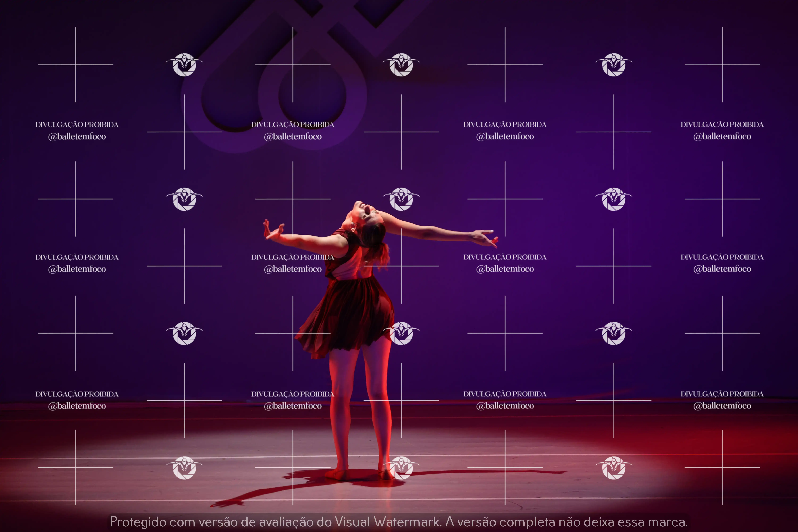798x532 pixels.
Task: Click the 'Visual Watermark' words in bottom banner
Action: point(388,522)
